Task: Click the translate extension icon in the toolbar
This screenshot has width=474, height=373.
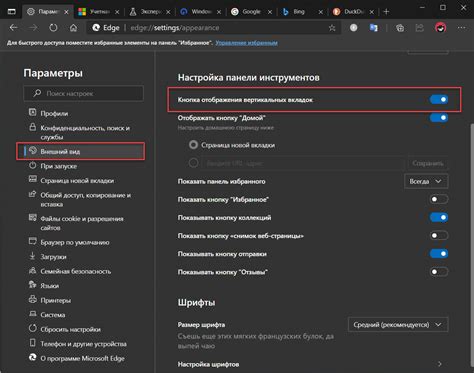Action: tap(374, 28)
